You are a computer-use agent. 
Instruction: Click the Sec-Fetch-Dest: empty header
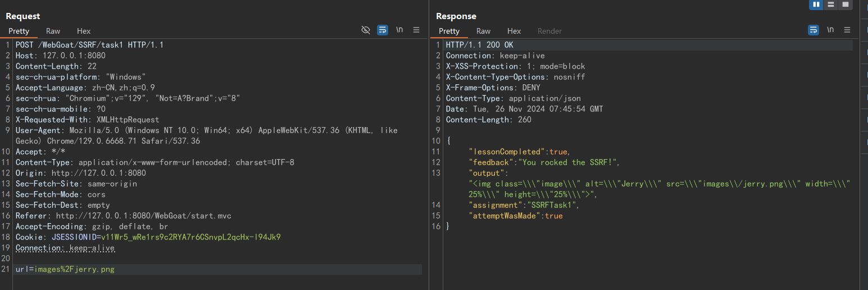[x=62, y=205]
